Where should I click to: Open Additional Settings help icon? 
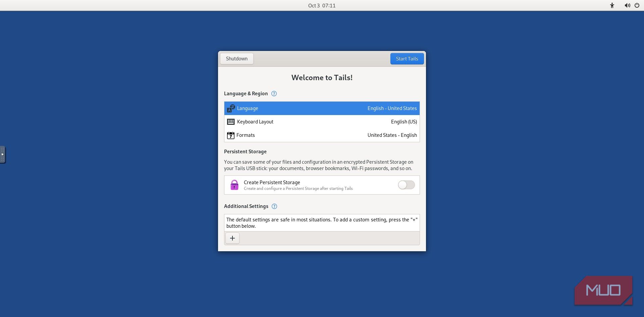pos(274,206)
